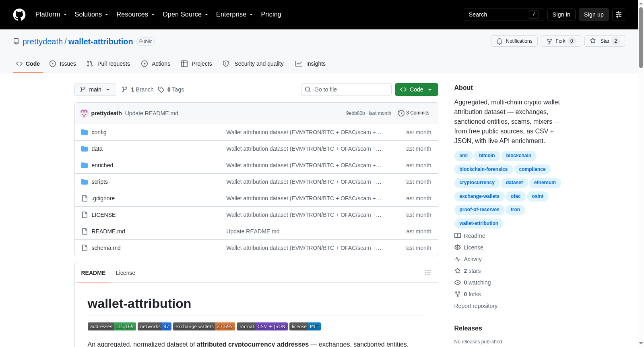Click the fork icon beside 0 forks

458,294
